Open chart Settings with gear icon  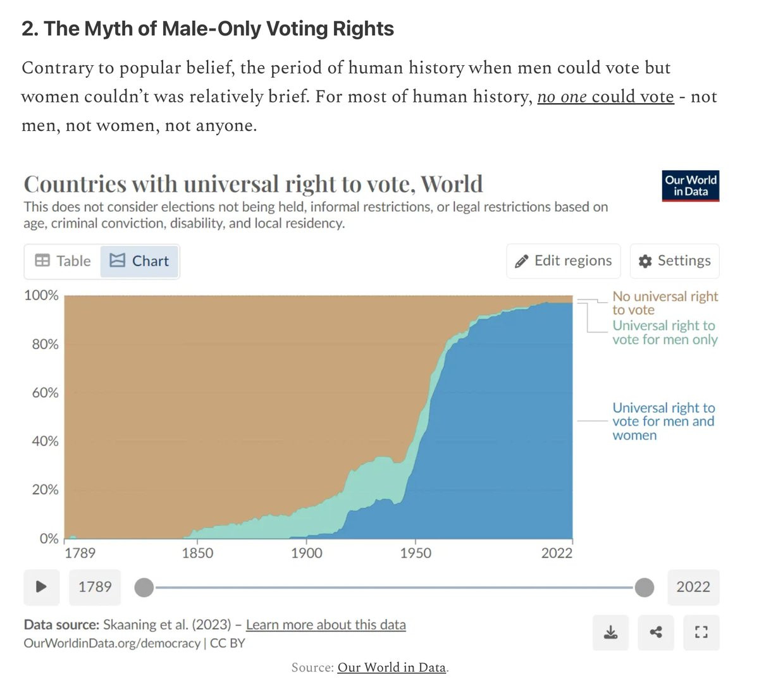[674, 261]
